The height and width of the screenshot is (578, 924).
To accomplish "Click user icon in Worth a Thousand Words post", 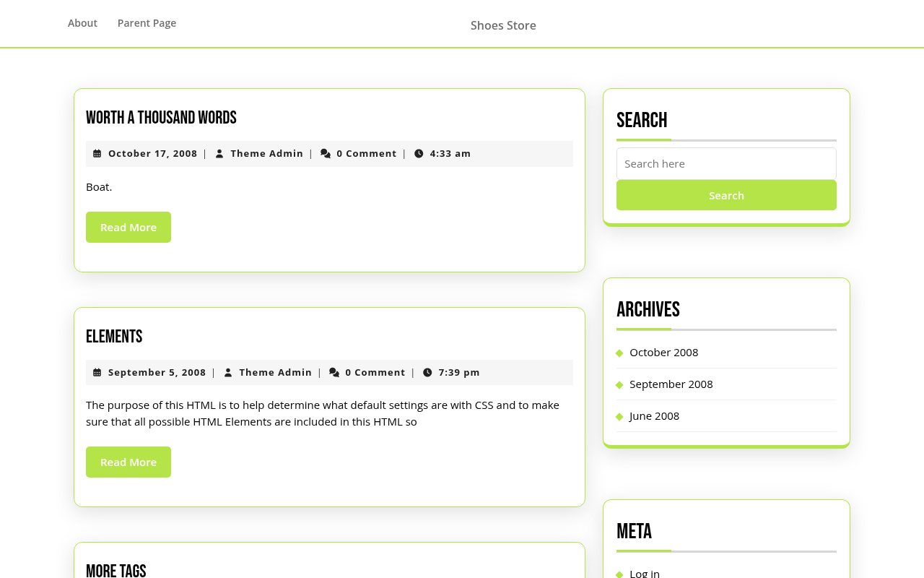I will click(219, 154).
